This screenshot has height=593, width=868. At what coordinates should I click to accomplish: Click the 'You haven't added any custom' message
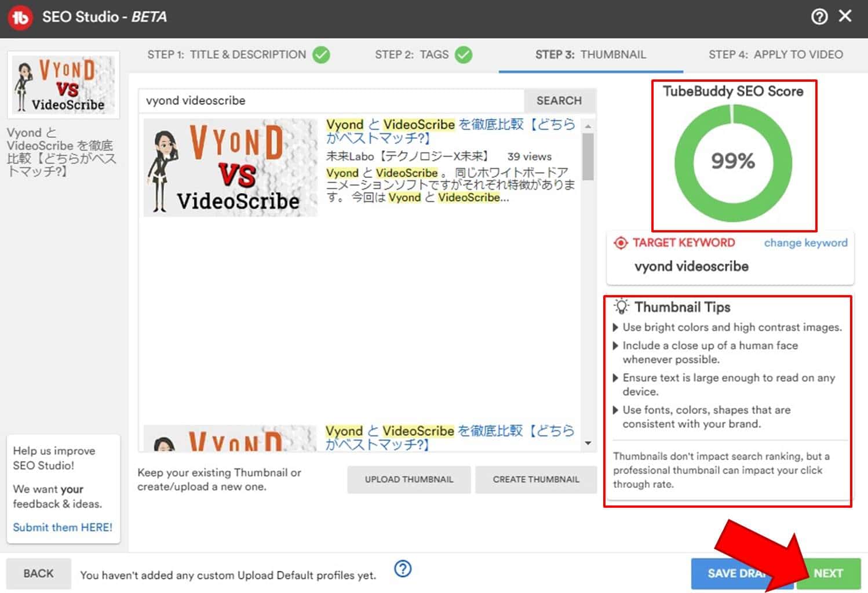[228, 575]
